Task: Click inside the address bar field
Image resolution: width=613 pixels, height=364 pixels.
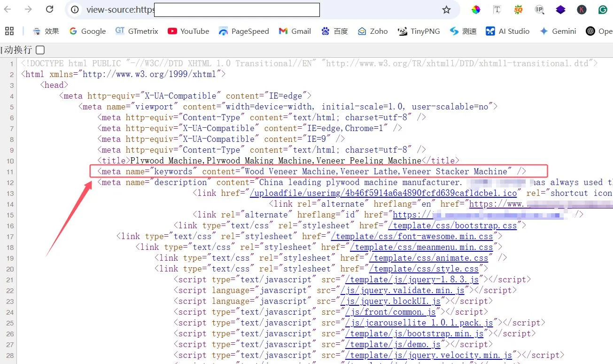Action: coord(235,9)
